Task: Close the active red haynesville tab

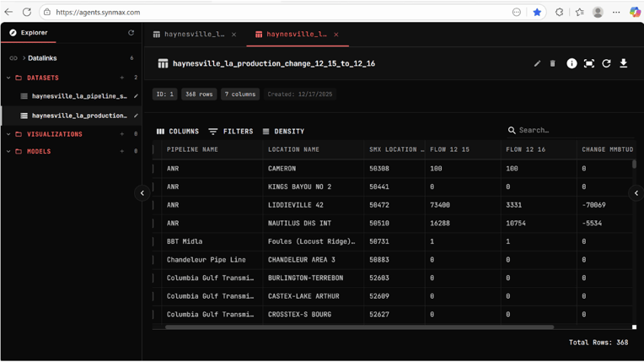Action: (x=336, y=34)
